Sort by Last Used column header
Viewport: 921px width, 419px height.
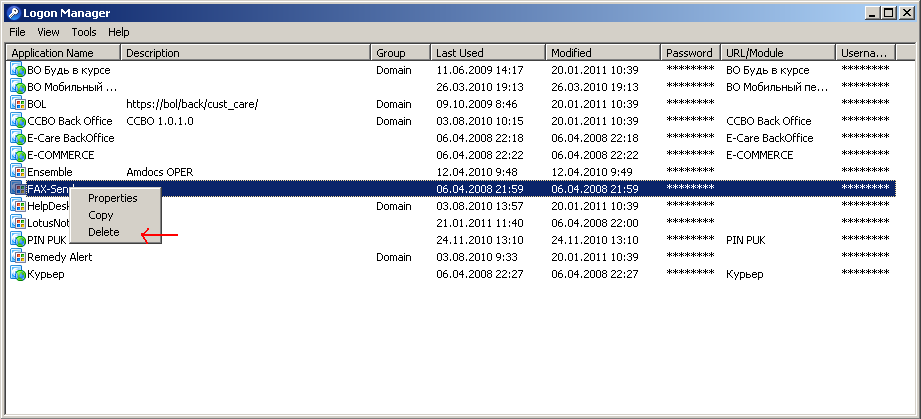click(488, 53)
